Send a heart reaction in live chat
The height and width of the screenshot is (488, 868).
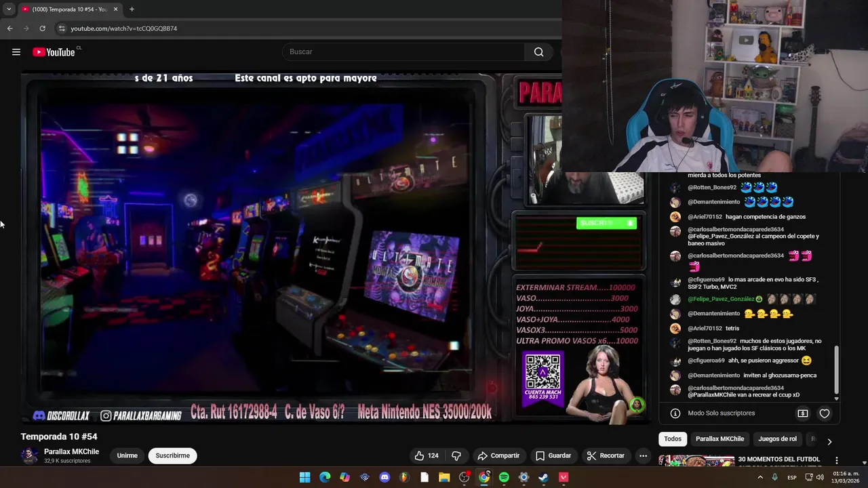[825, 413]
